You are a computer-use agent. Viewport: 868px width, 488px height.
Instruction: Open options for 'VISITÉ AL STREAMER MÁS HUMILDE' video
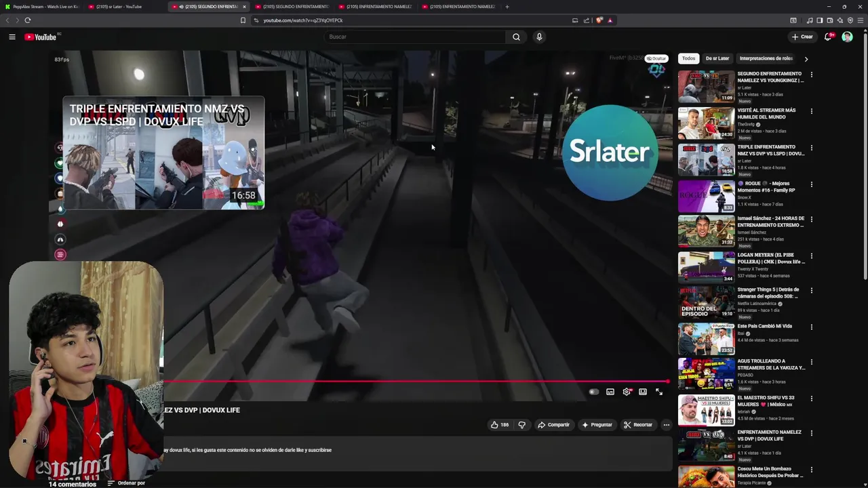pos(811,111)
